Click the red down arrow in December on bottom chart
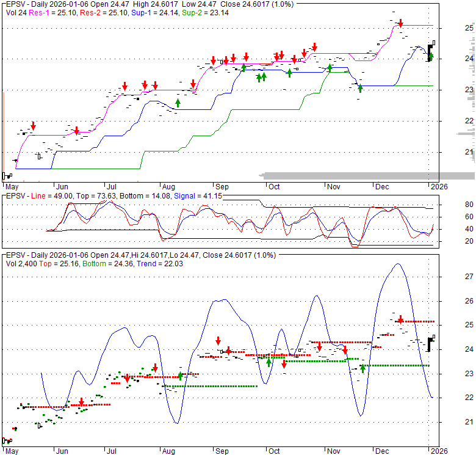The image size is (476, 455). pos(400,319)
